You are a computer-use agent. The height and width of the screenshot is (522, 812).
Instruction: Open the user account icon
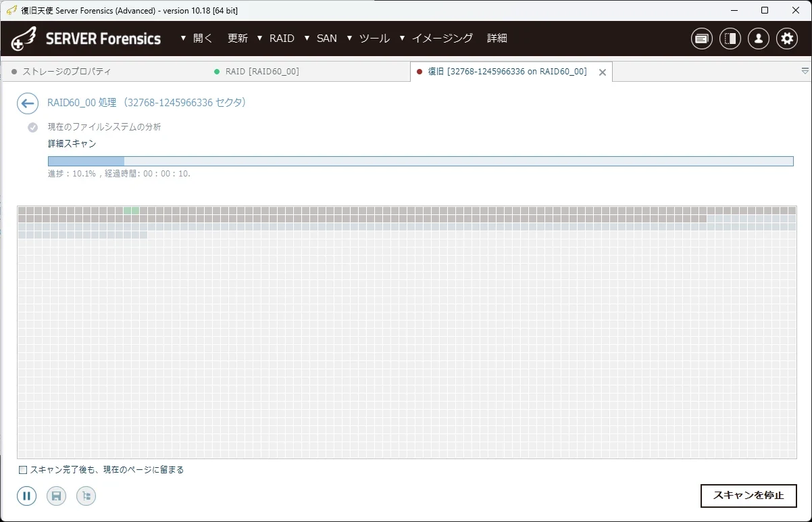(x=759, y=39)
